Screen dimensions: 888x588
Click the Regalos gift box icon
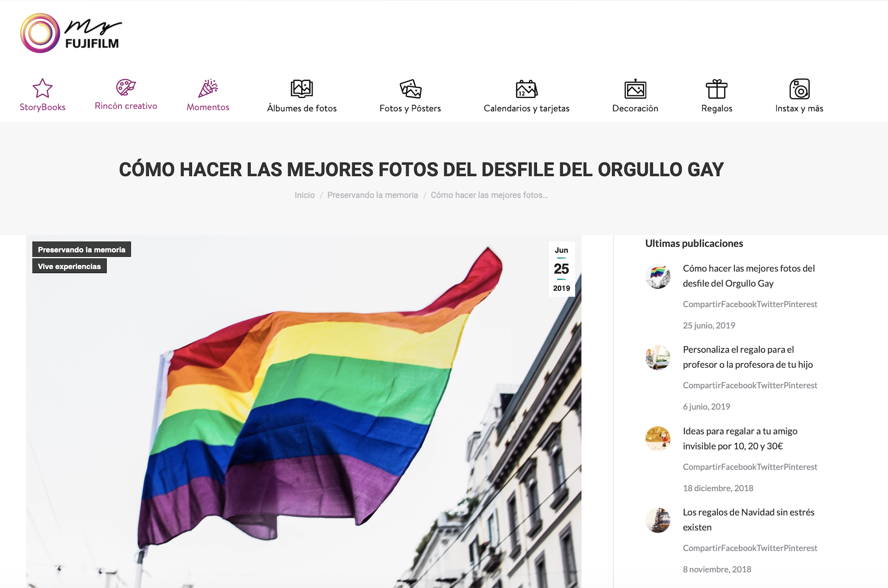point(717,89)
